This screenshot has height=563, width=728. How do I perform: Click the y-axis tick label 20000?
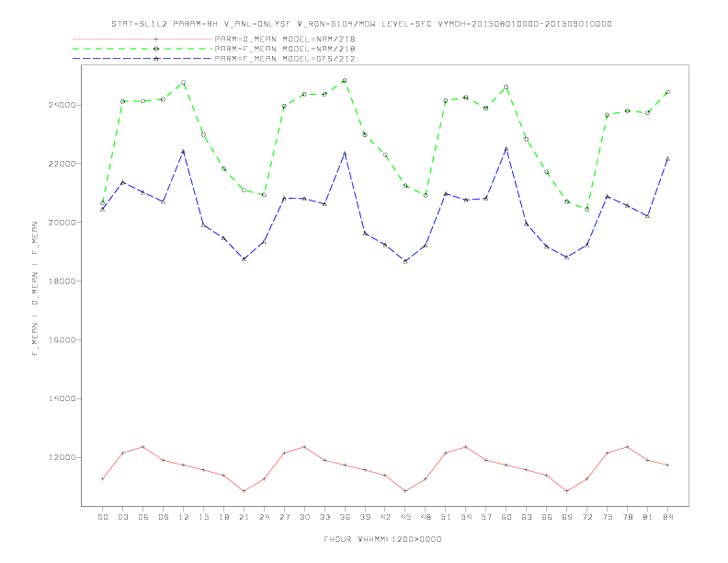(62, 223)
